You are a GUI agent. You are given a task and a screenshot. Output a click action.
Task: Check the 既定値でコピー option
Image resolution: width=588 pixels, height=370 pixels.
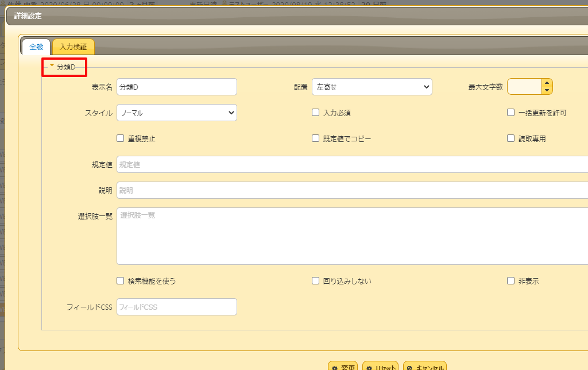[315, 138]
